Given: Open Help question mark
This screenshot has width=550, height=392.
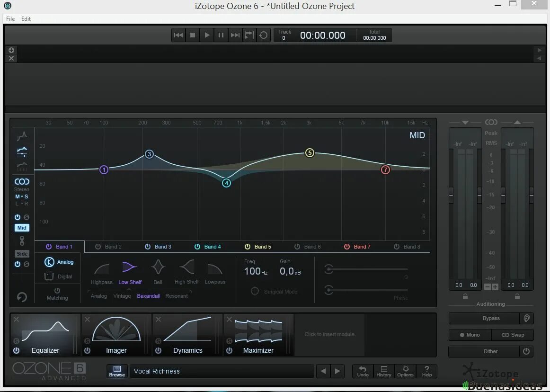Looking at the screenshot, I should pos(427,371).
